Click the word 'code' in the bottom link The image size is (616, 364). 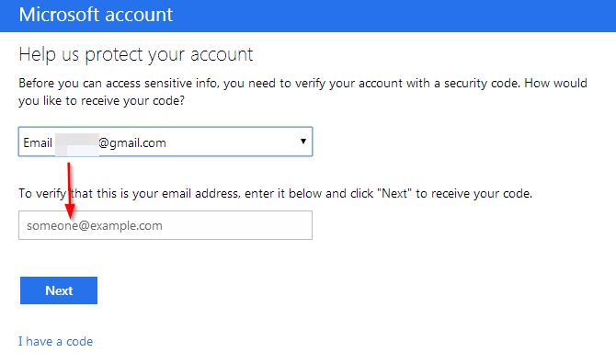(x=79, y=342)
